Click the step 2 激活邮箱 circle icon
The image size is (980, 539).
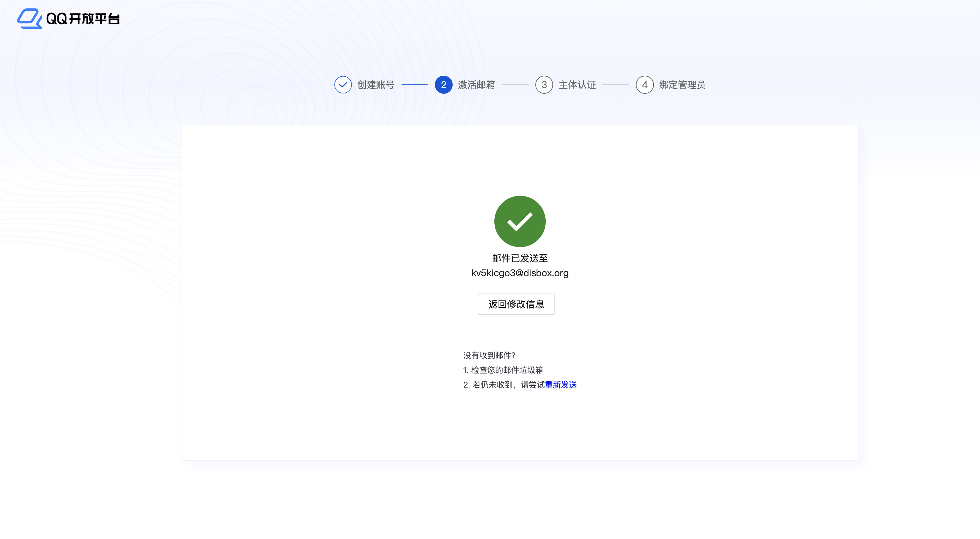pyautogui.click(x=443, y=85)
